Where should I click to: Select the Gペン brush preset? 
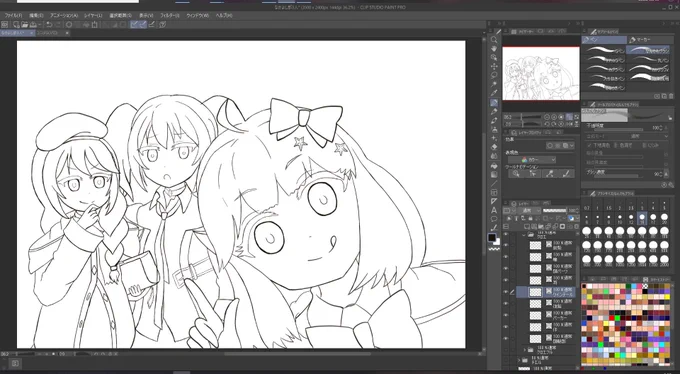[x=605, y=50]
